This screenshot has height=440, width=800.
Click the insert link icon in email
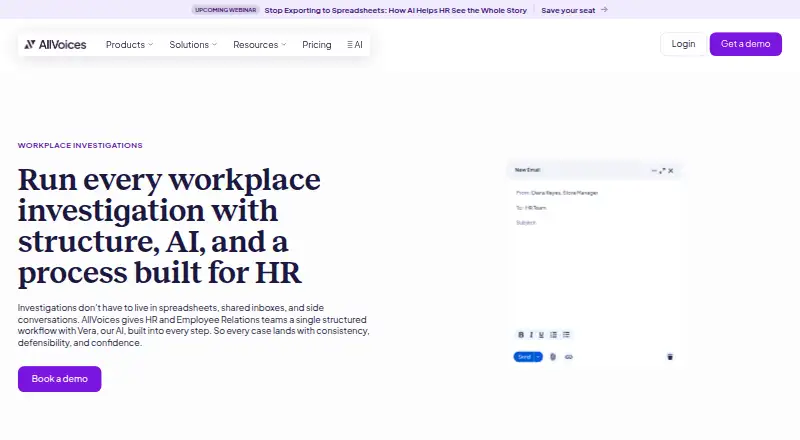coord(569,357)
